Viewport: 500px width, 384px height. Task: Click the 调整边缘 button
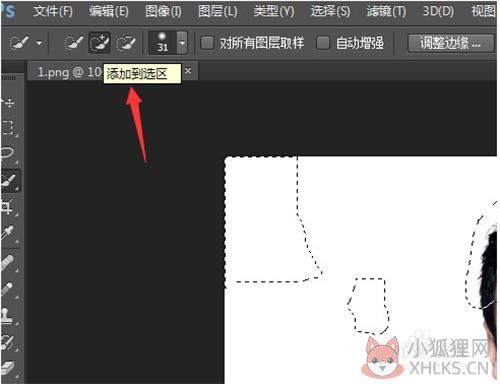tap(450, 43)
